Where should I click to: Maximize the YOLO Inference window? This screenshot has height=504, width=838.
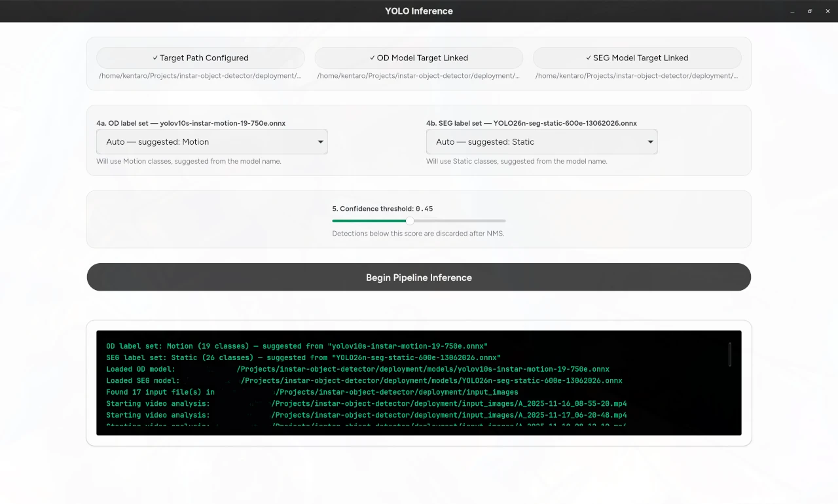[x=810, y=11]
